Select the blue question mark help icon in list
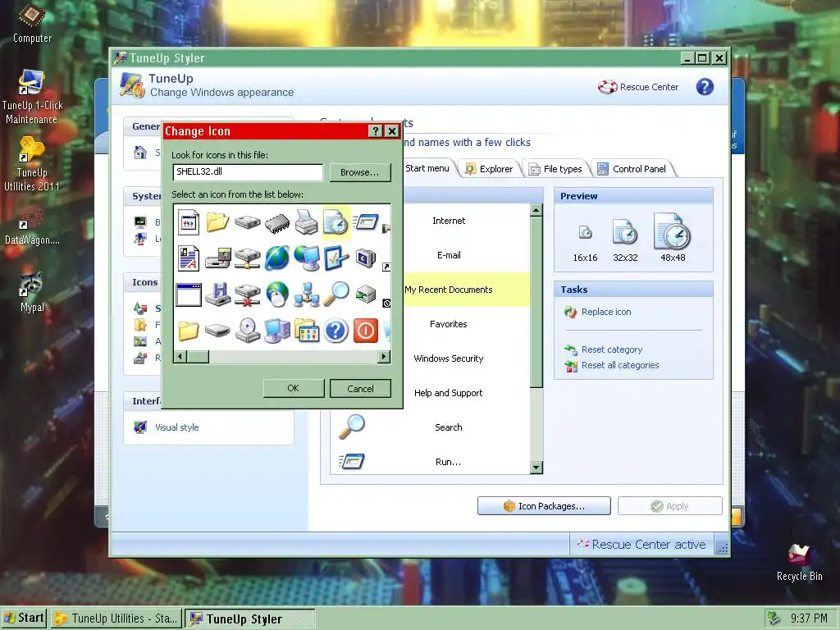 pos(336,331)
